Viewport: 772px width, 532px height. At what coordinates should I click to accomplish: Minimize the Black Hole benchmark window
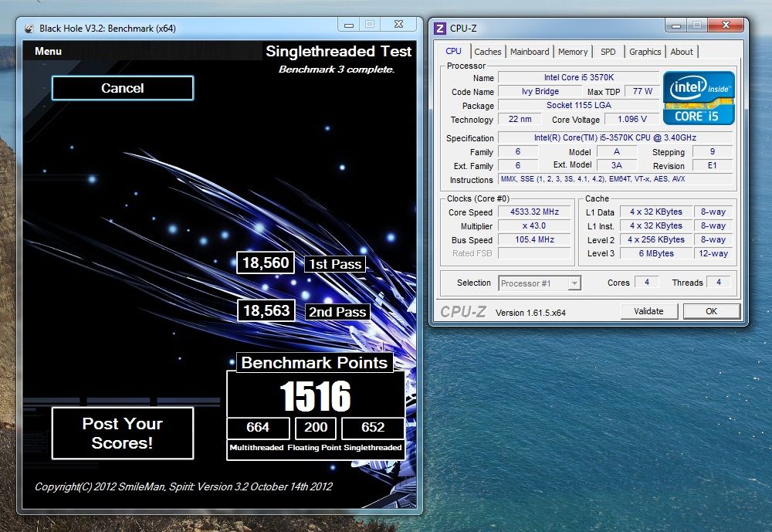pos(349,25)
